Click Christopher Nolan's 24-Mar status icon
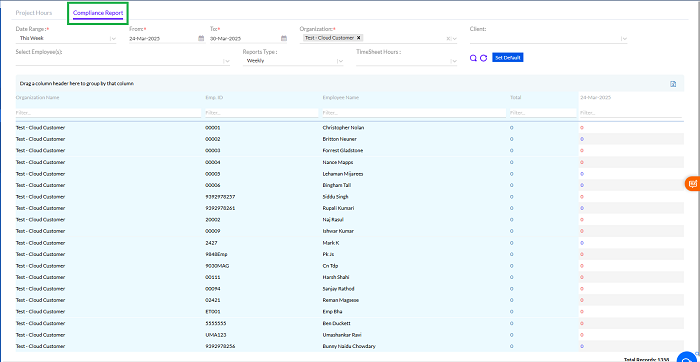Screen dimensions: 700x362 [x=582, y=128]
